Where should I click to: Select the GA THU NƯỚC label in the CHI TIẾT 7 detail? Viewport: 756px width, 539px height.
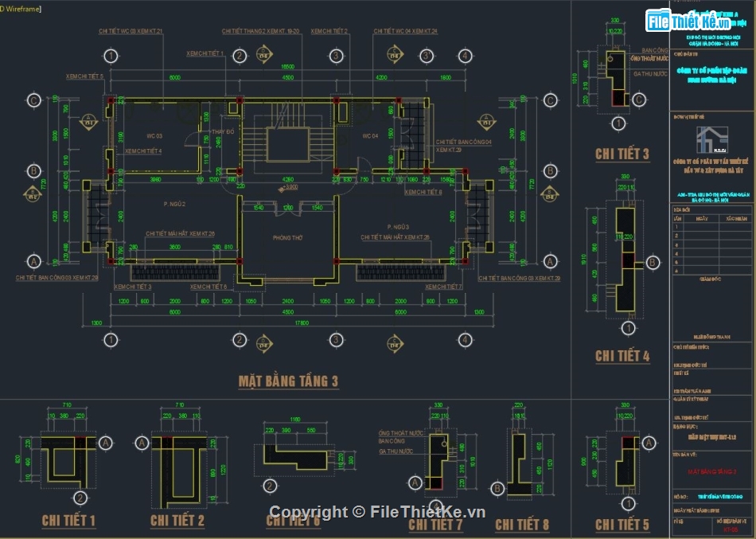click(x=396, y=451)
